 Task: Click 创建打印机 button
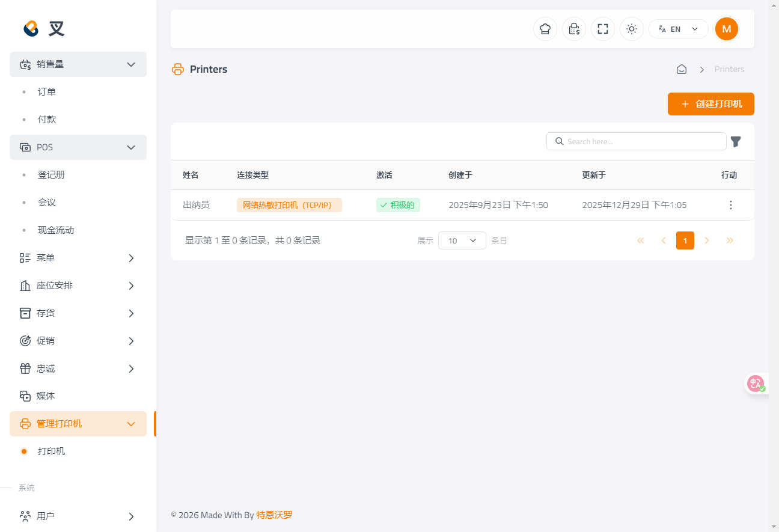(x=711, y=104)
